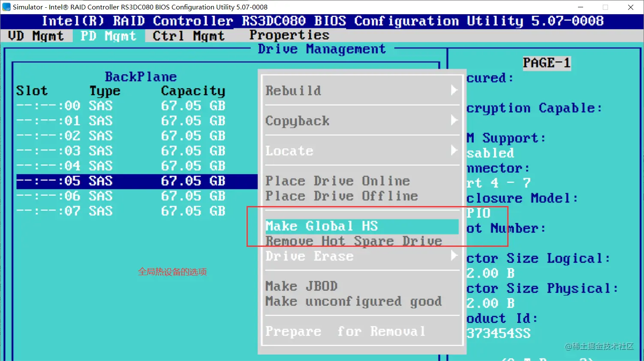Screen dimensions: 644x361
Task: Expand the Drive Erase submenu arrow
Action: 454,256
